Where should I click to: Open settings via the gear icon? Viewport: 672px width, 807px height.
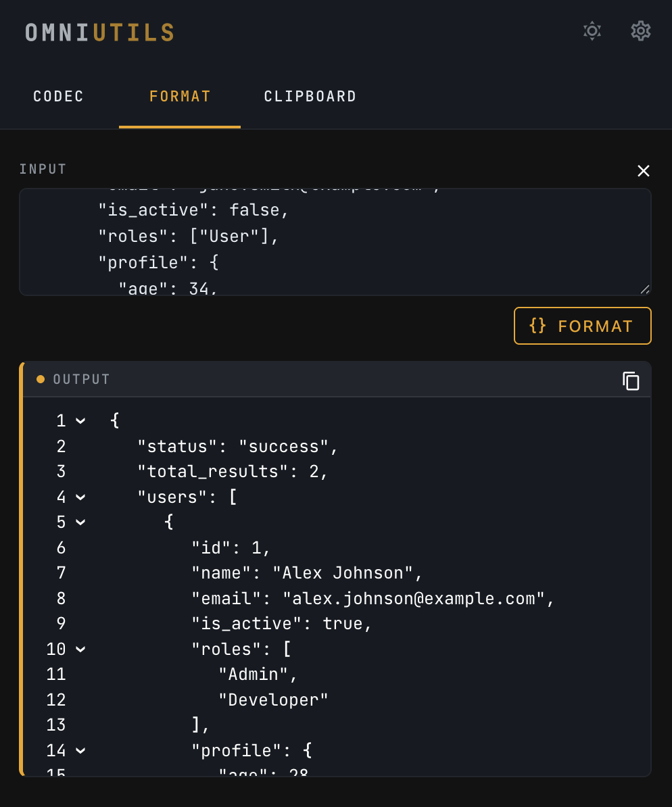click(641, 31)
